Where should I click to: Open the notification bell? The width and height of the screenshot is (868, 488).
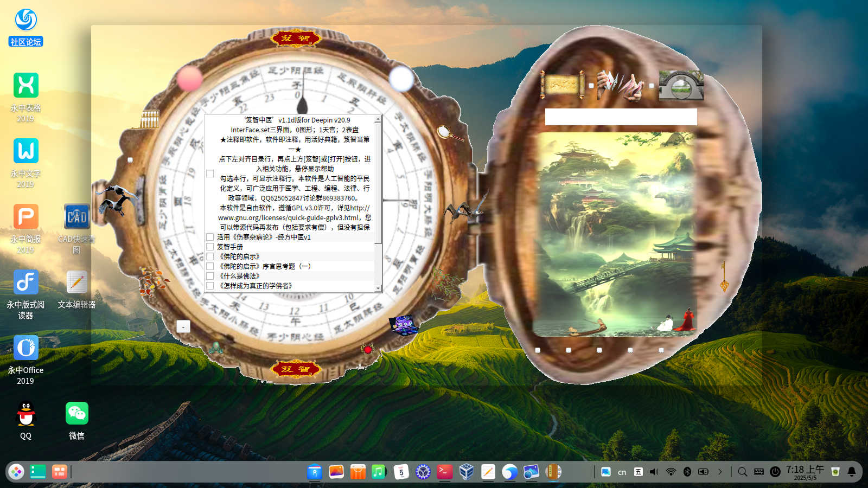[852, 472]
